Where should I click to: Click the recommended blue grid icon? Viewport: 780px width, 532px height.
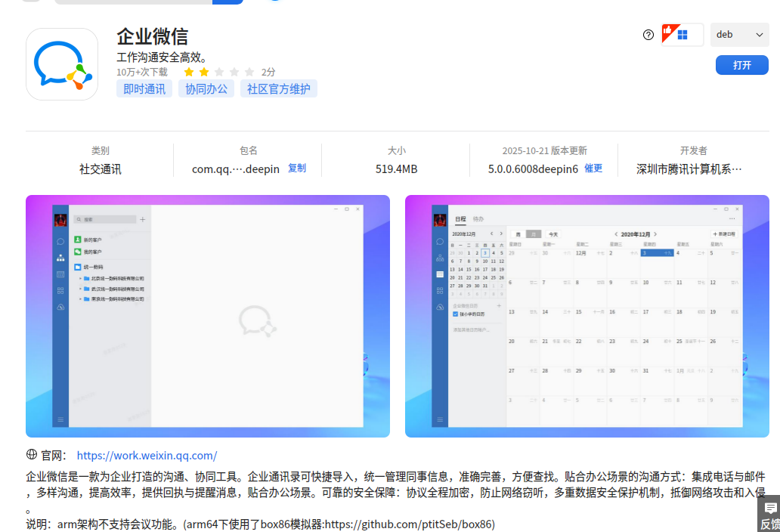tap(682, 35)
